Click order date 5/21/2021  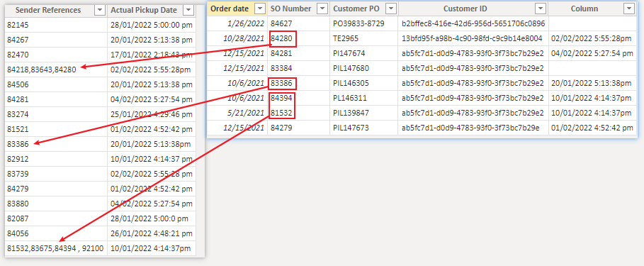[237, 113]
